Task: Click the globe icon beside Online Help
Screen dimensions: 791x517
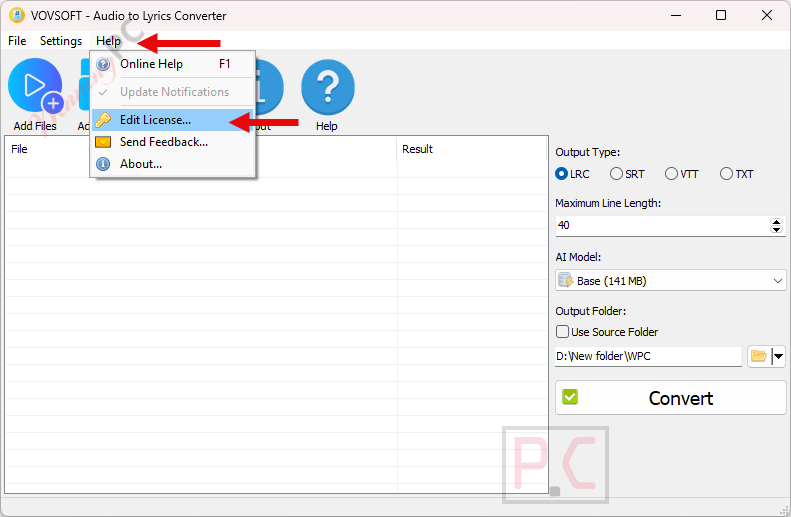Action: (103, 64)
